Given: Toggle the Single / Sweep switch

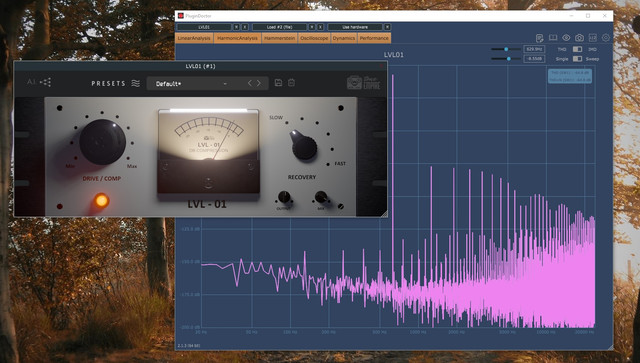Looking at the screenshot, I should pyautogui.click(x=577, y=59).
